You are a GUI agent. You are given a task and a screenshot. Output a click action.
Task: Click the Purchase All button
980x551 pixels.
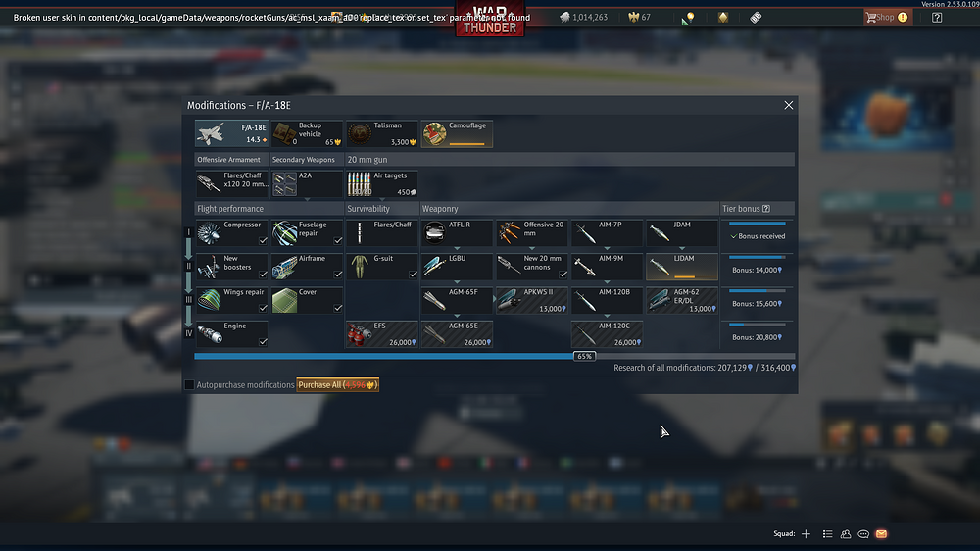337,384
